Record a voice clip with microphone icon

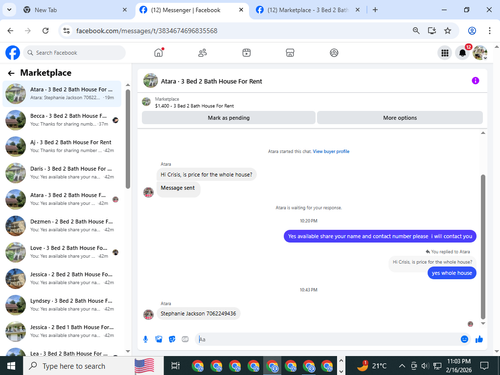pos(145,339)
